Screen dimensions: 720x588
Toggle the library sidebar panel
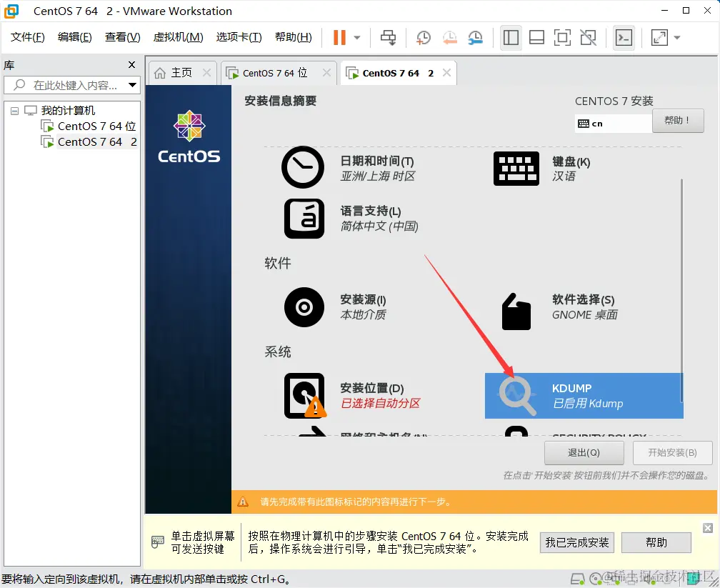point(511,38)
